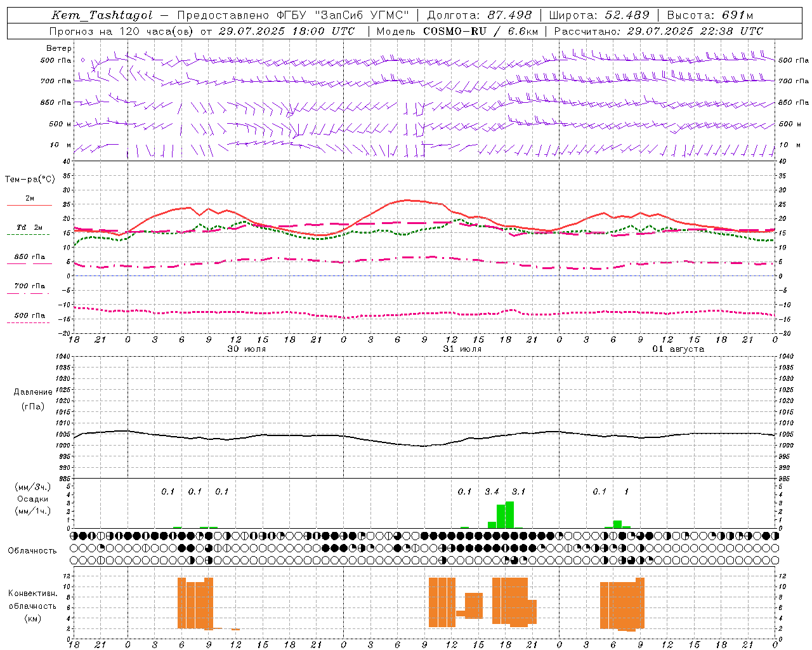Viewport: 812px width, 650px height.
Task: Click the 01 августа date label
Action: point(678,349)
